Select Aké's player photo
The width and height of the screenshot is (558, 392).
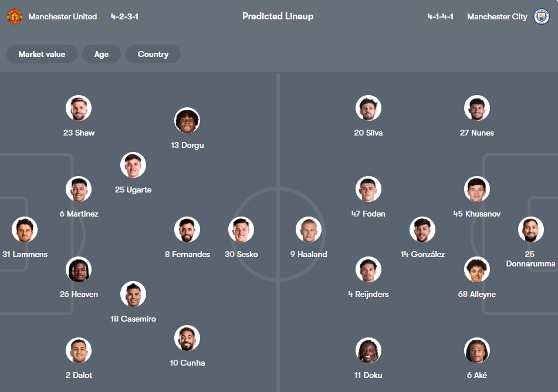click(x=476, y=350)
